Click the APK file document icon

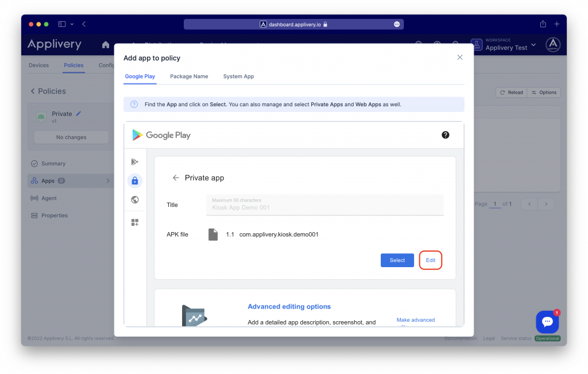pyautogui.click(x=213, y=234)
